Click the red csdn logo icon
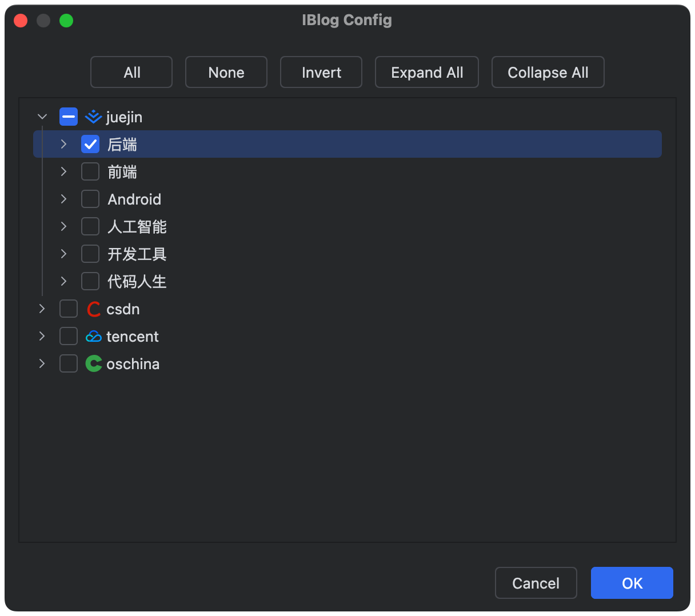This screenshot has height=616, width=695. [x=94, y=309]
